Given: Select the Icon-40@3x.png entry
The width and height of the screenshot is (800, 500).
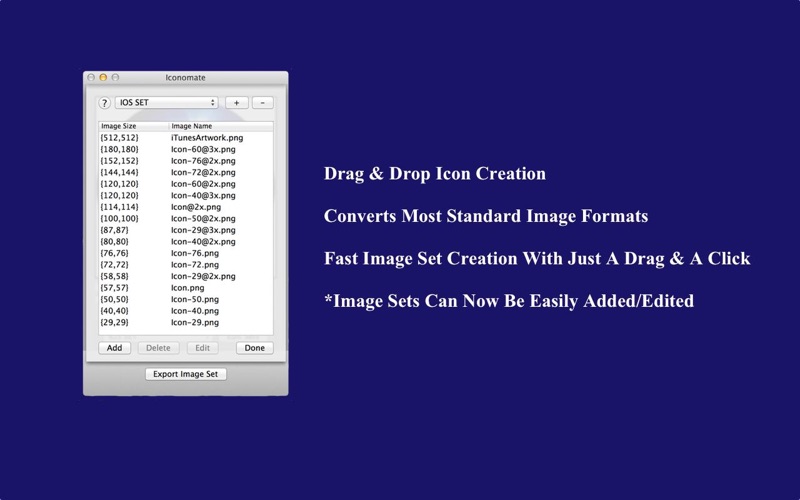Looking at the screenshot, I should [203, 195].
